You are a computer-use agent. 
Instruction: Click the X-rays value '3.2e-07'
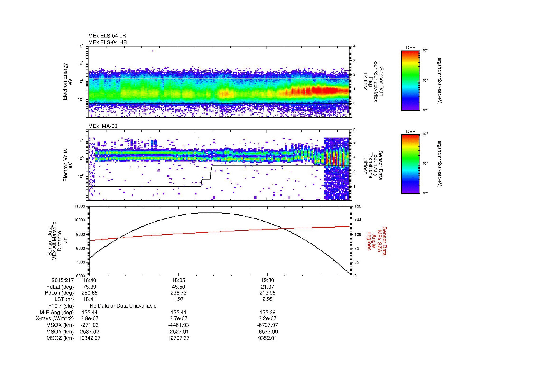(267, 318)
